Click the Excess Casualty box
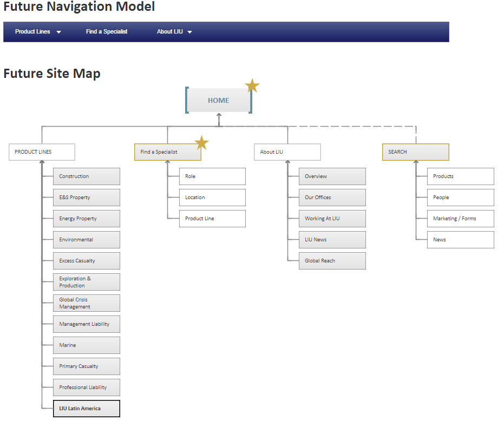Image resolution: width=504 pixels, height=427 pixels. tap(87, 261)
